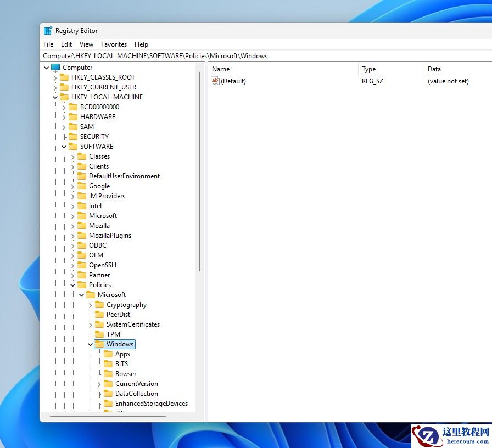Click the Bowser key folder icon
The height and width of the screenshot is (448, 492).
[x=109, y=373]
